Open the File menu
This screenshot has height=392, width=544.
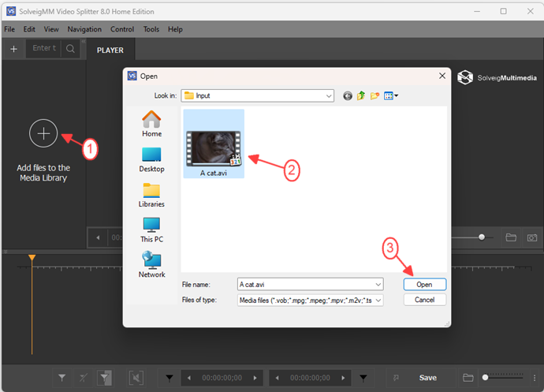coord(9,29)
